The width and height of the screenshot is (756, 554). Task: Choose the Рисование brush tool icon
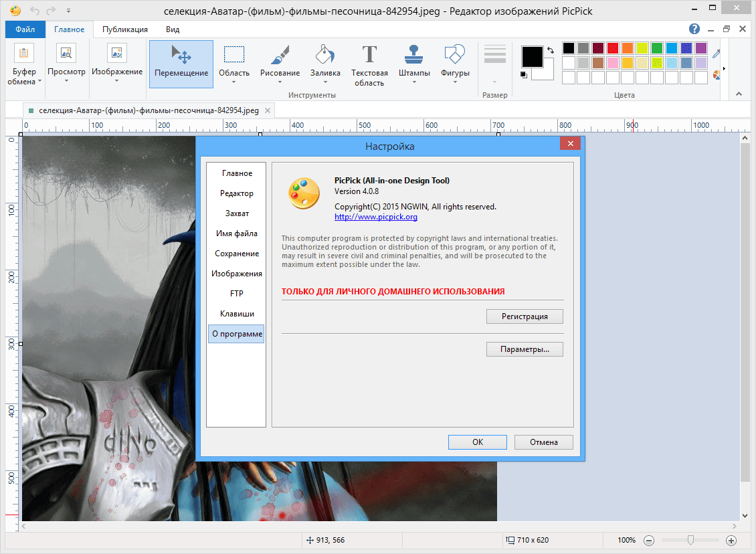click(280, 54)
